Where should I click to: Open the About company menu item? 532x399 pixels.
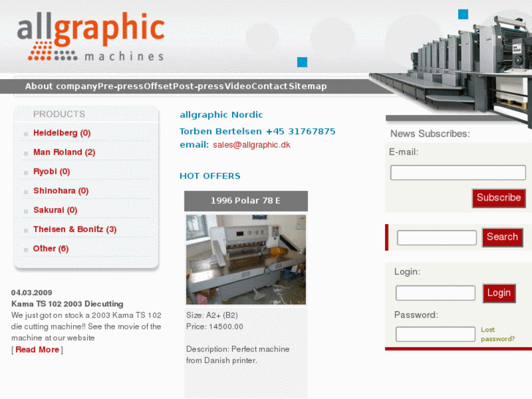coord(61,86)
